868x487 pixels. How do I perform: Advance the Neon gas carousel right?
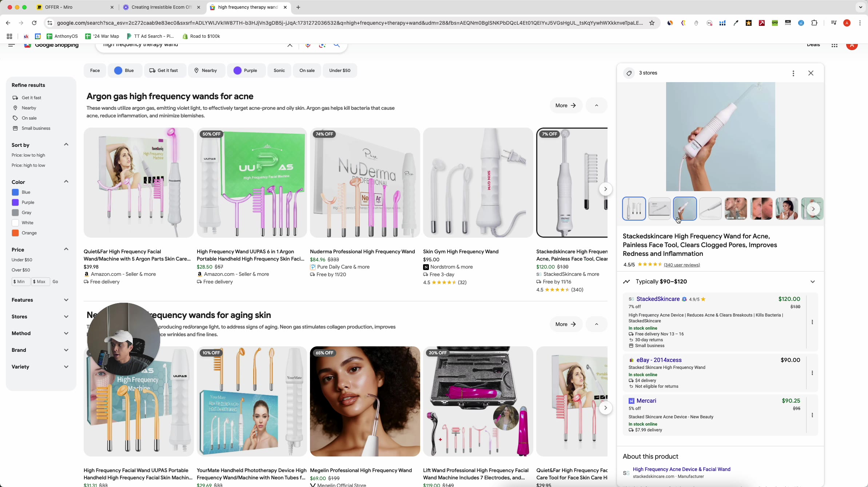pyautogui.click(x=606, y=408)
